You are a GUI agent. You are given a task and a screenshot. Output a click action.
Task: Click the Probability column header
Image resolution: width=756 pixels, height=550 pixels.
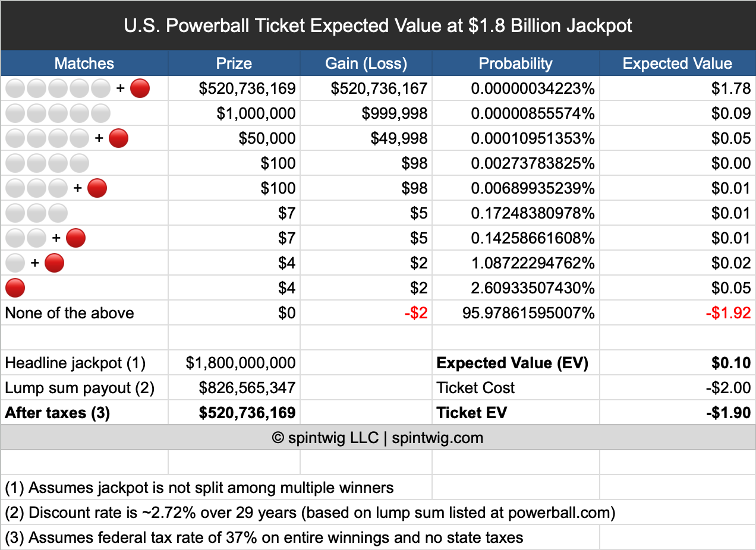(516, 64)
